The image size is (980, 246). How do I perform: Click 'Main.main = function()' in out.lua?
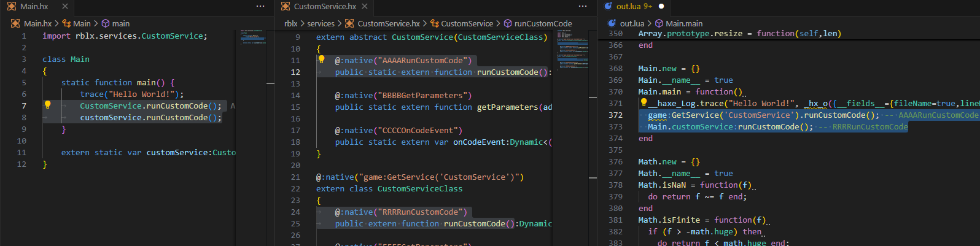pyautogui.click(x=691, y=91)
